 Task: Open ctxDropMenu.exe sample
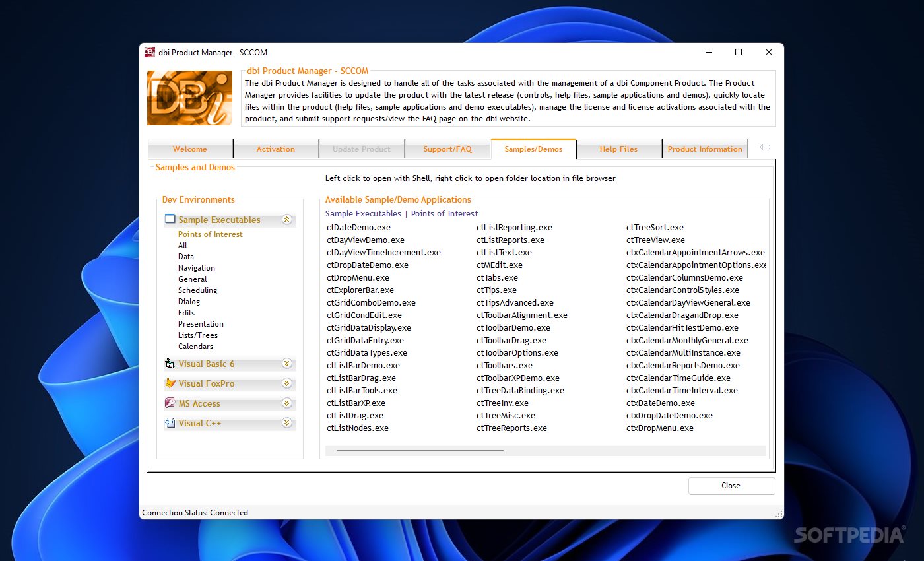pos(660,428)
